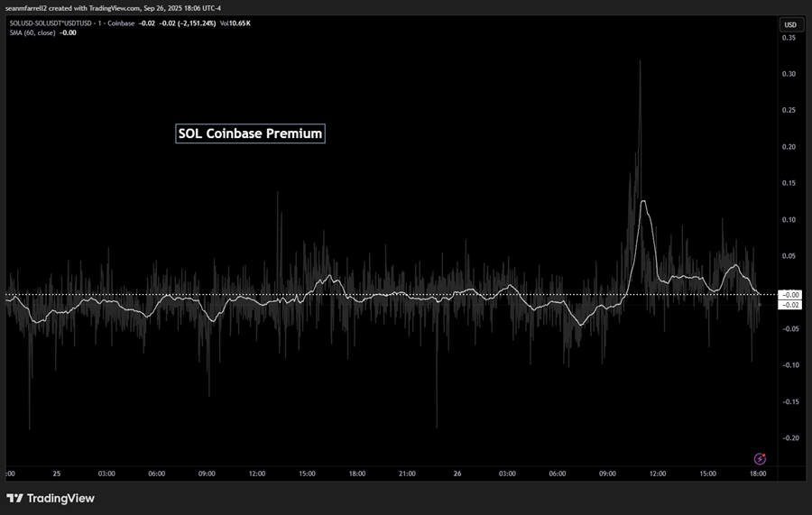Click the 25 date marker on time axis
Screen dimensions: 812x515
56,473
